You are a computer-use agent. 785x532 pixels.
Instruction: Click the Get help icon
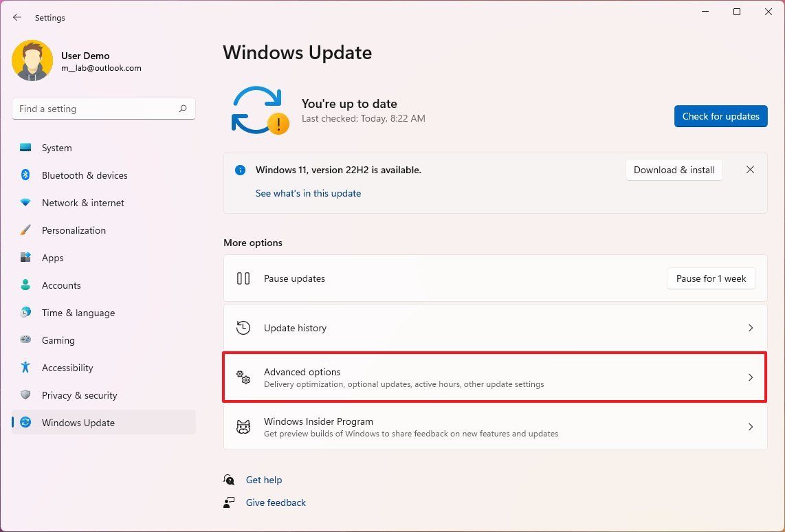click(x=229, y=480)
